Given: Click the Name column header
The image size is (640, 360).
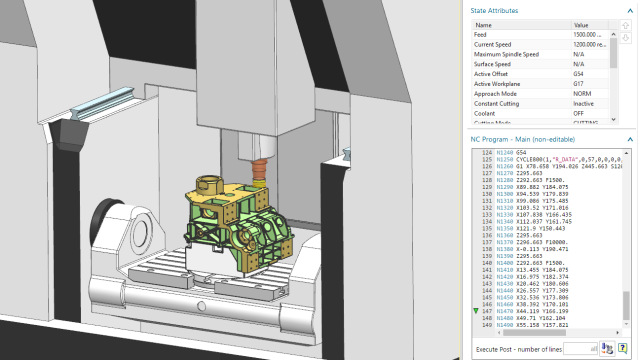Looking at the screenshot, I should coord(521,25).
